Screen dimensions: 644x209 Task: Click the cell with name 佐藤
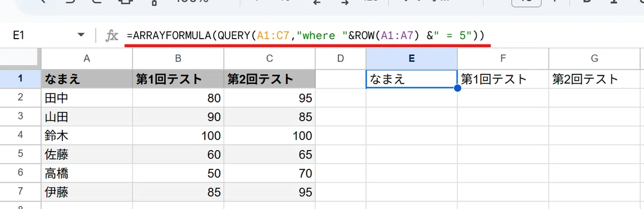click(x=87, y=154)
